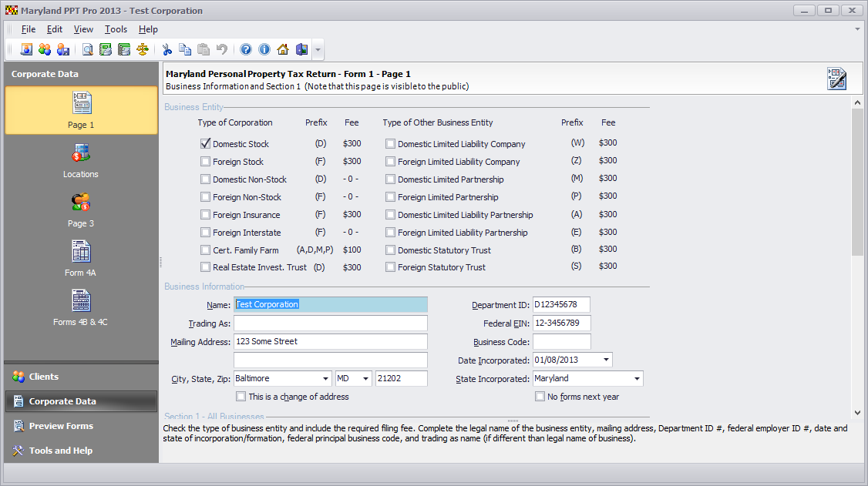The height and width of the screenshot is (486, 868).
Task: Switch to the Clients navigation pane
Action: (81, 377)
